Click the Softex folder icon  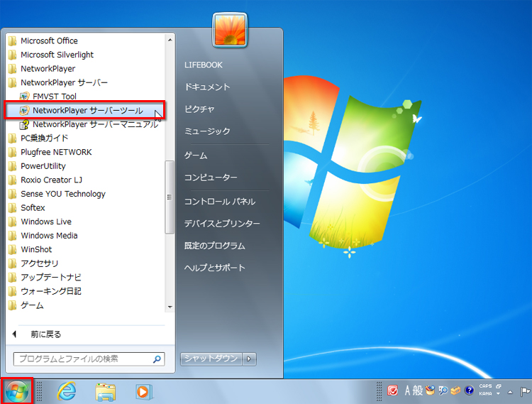(x=13, y=208)
